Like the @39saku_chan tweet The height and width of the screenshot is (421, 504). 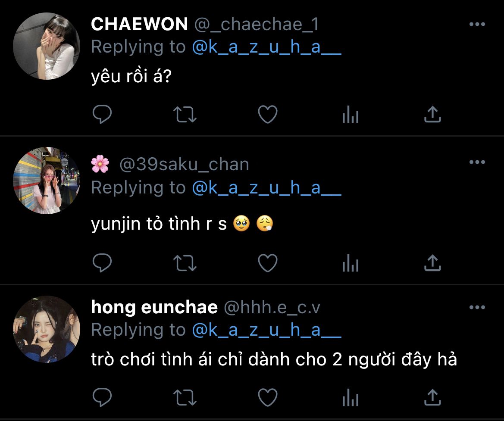(x=268, y=263)
